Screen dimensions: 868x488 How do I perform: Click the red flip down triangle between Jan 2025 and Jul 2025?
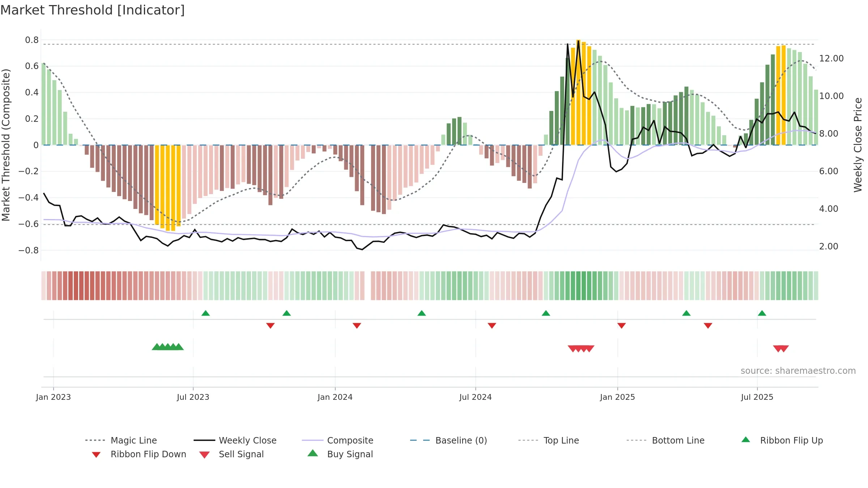click(x=708, y=326)
